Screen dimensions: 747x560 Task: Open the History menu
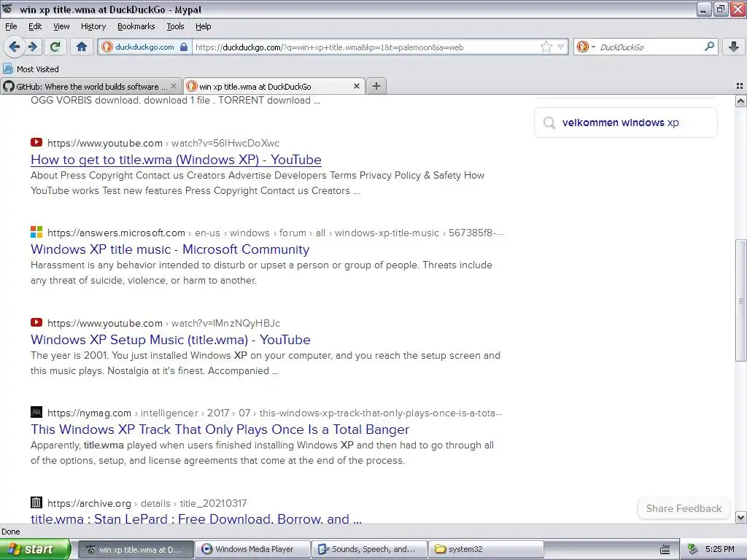coord(93,26)
